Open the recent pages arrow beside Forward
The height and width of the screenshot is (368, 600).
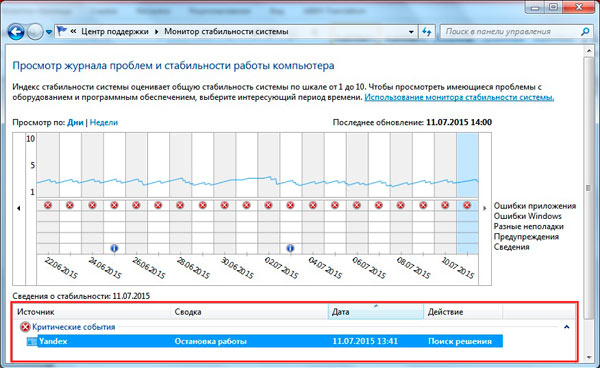click(x=49, y=32)
